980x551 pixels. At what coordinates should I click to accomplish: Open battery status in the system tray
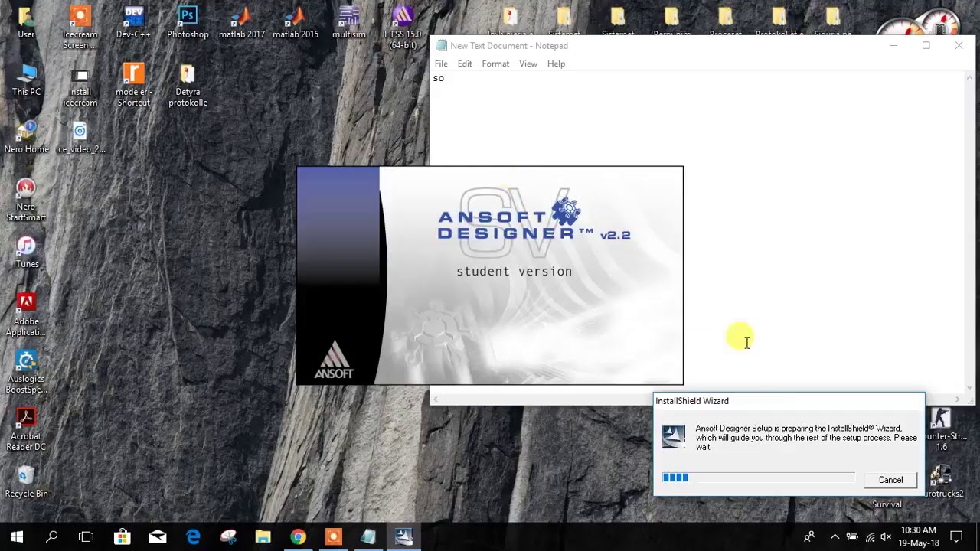click(x=852, y=537)
